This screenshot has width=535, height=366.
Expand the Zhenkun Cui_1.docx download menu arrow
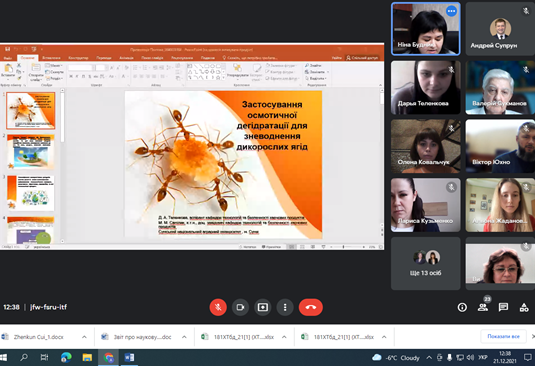[84, 337]
